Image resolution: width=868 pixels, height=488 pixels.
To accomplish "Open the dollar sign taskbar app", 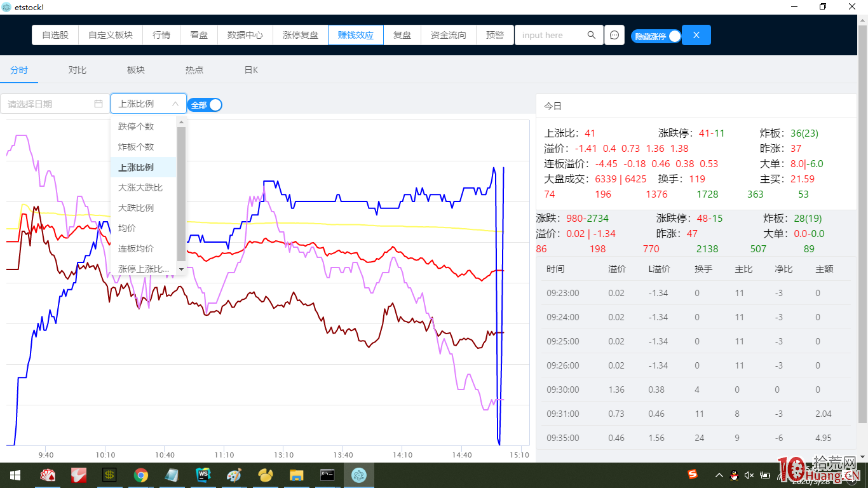I will [110, 475].
